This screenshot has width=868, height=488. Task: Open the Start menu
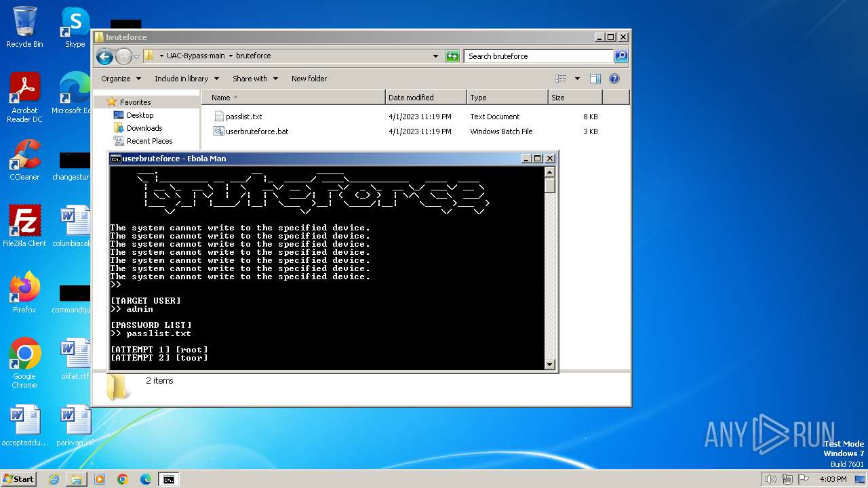18,479
